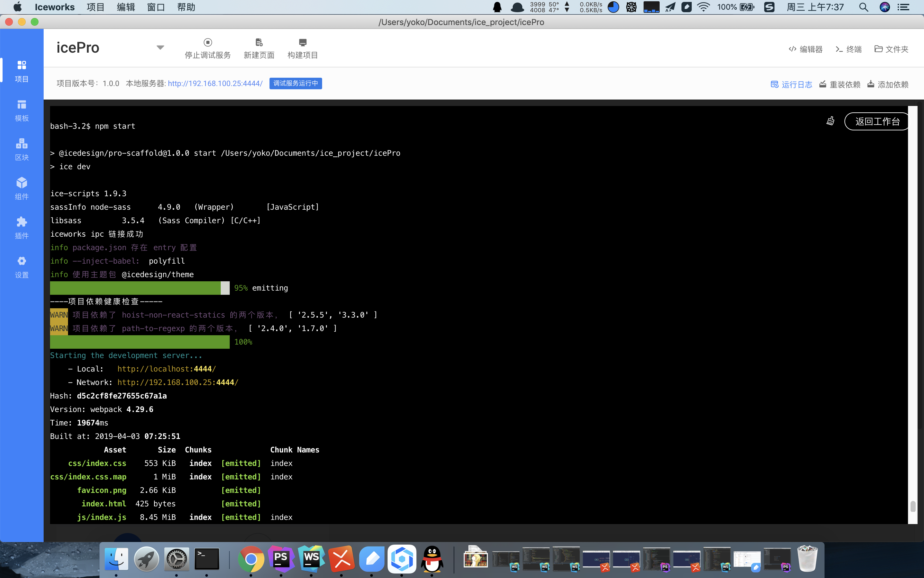Click the Network 192.168.100.25:4444 terminal link
Screen dimensions: 924x578
178,382
